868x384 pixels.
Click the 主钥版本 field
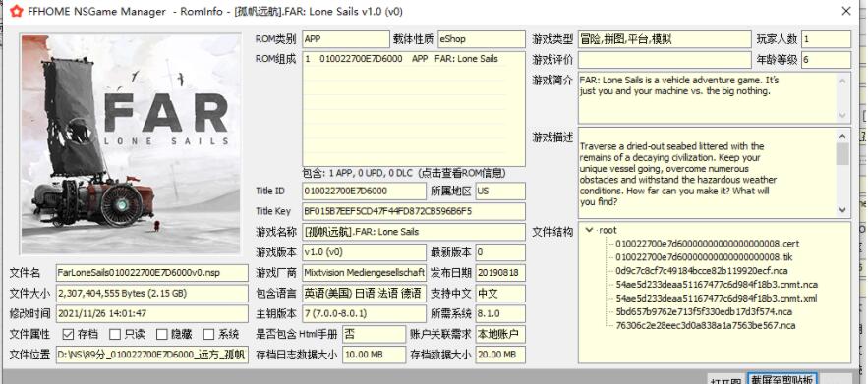point(365,313)
